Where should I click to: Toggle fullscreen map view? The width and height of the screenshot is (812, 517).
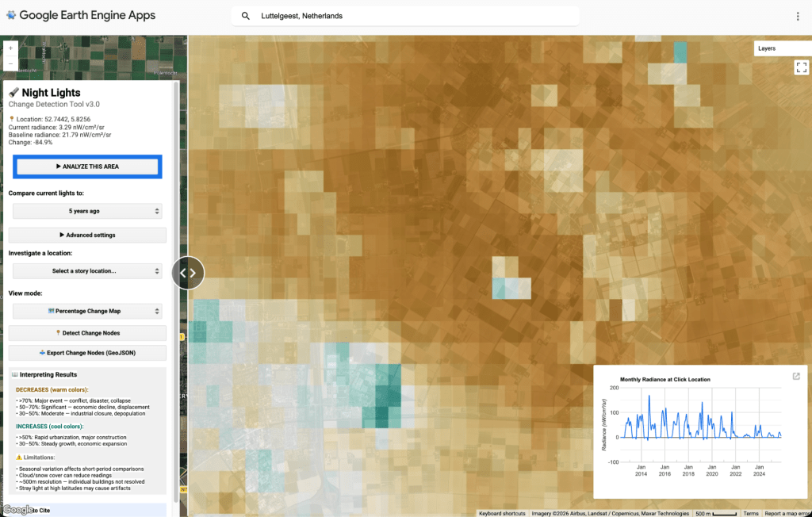coord(801,67)
